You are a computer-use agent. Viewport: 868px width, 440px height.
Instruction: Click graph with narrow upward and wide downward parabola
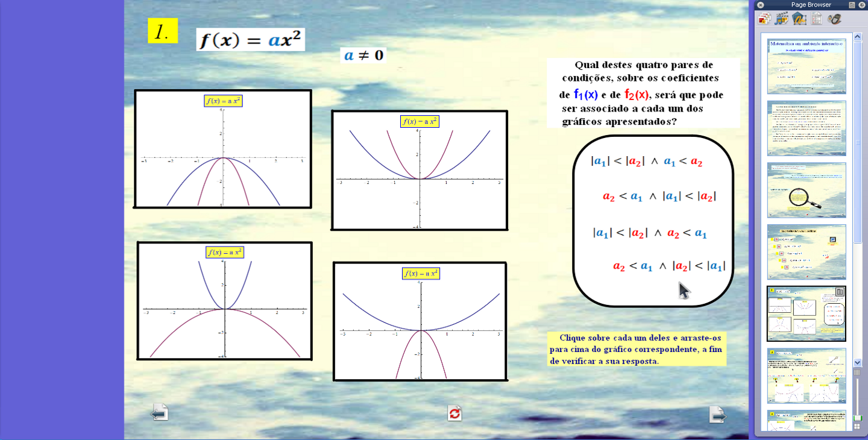pos(224,301)
